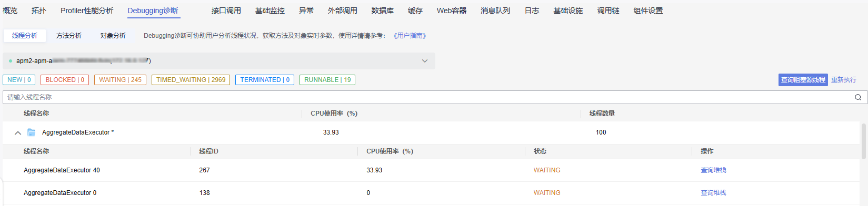
Task: Query the stack for AggregateDataExecutor 40
Action: coord(713,170)
